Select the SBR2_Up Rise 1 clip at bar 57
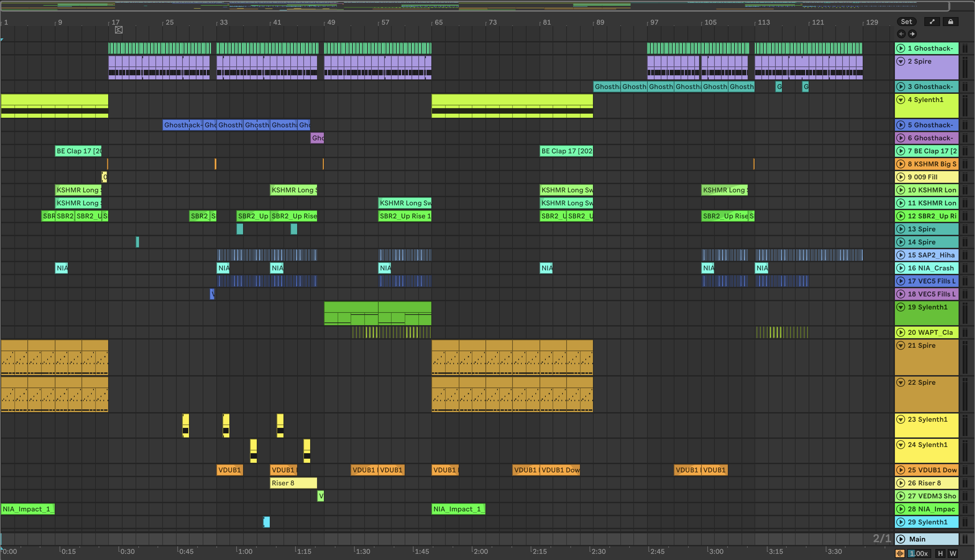This screenshot has width=975, height=560. point(405,216)
